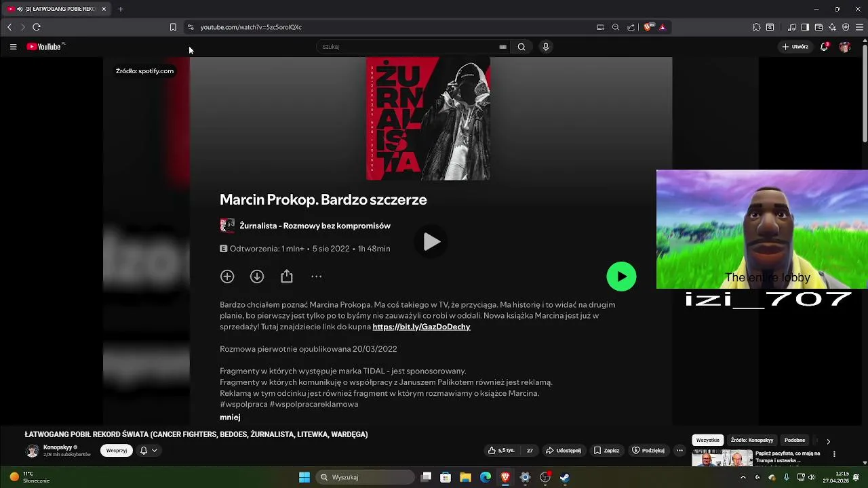Click the grey play overlay in the video center
The height and width of the screenshot is (488, 868).
(431, 242)
